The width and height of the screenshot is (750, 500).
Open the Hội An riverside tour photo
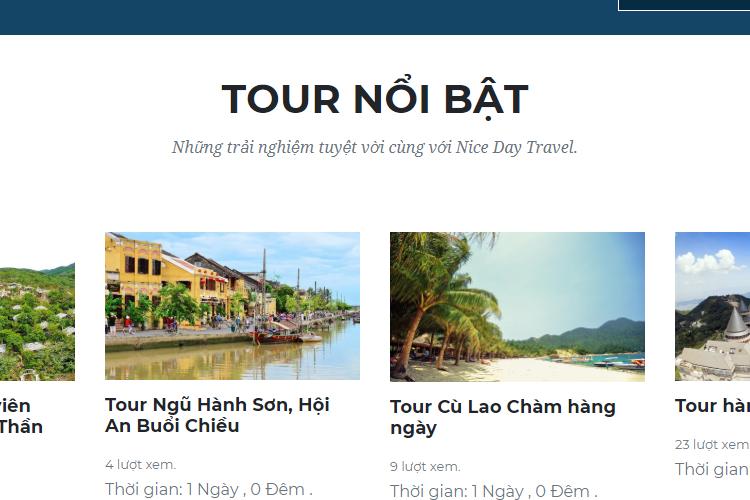click(x=232, y=306)
